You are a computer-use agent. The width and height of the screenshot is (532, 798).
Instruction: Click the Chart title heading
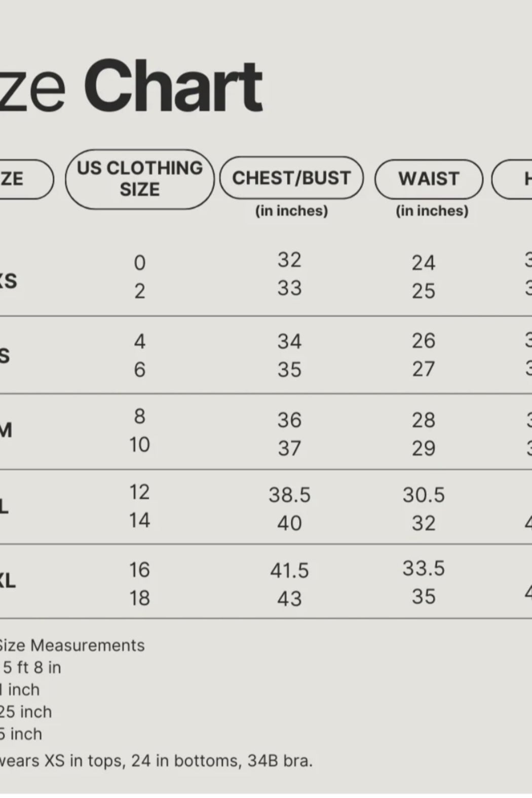(173, 86)
